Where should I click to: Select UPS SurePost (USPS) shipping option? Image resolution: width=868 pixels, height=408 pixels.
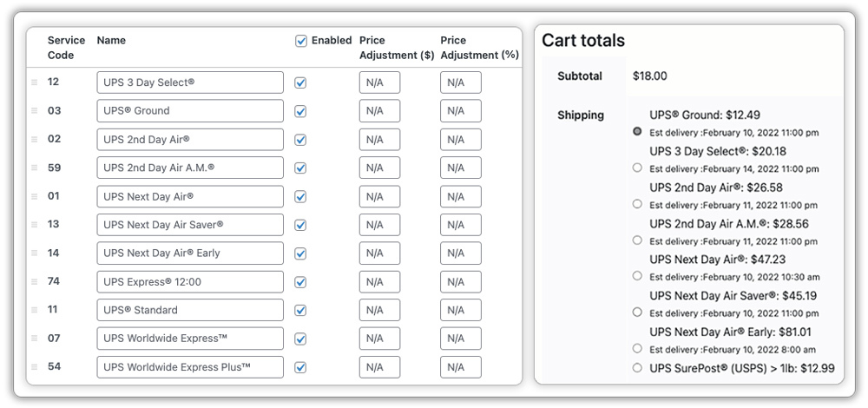[637, 367]
